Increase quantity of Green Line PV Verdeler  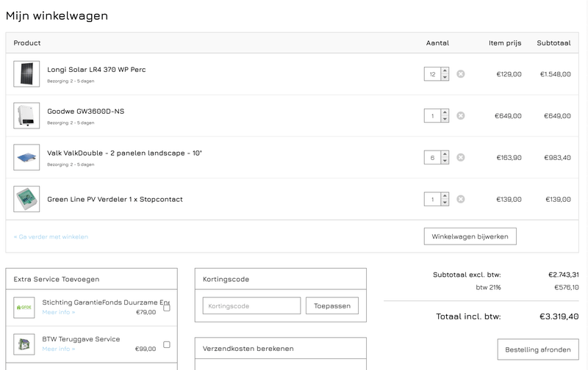(445, 196)
